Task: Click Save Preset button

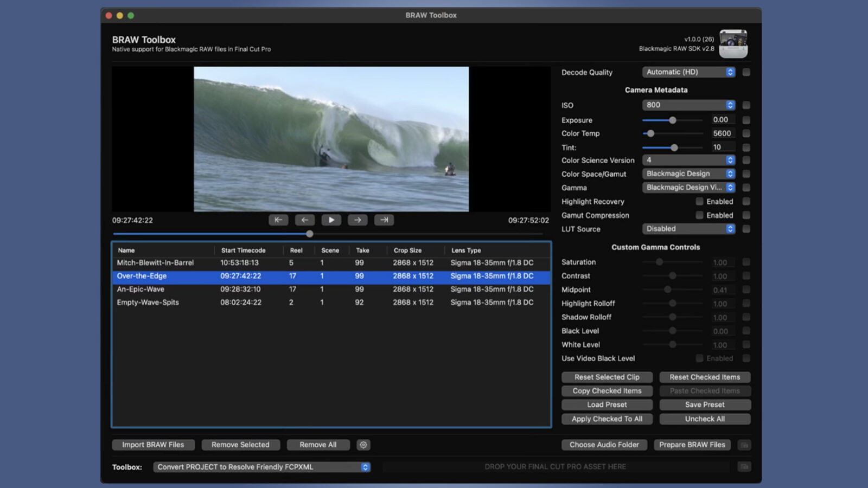Action: coord(705,404)
